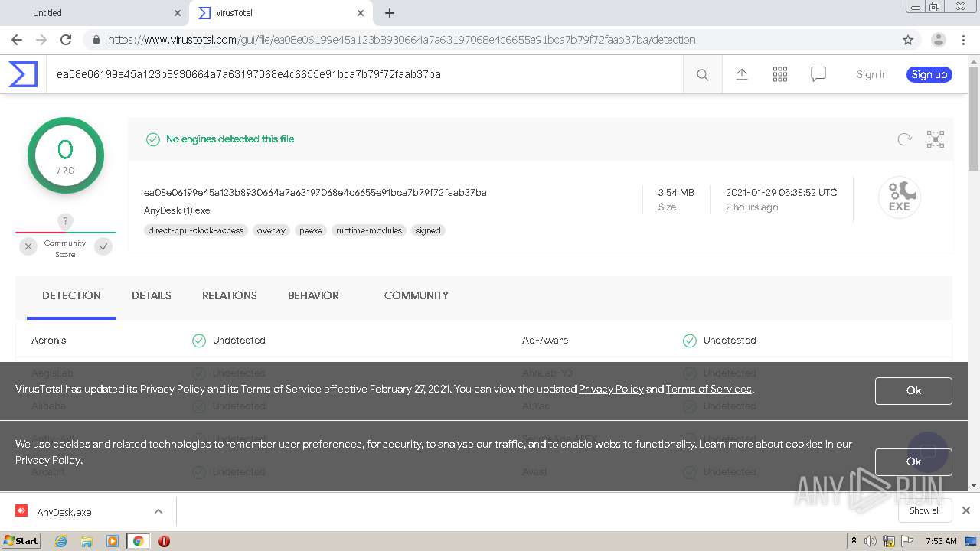Open Terms of Services link
The height and width of the screenshot is (551, 980).
coord(709,389)
